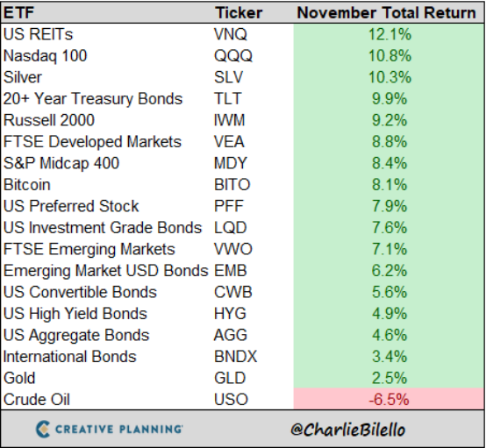Select the Bitcoin BITO ticker
The width and height of the screenshot is (486, 448).
[232, 185]
